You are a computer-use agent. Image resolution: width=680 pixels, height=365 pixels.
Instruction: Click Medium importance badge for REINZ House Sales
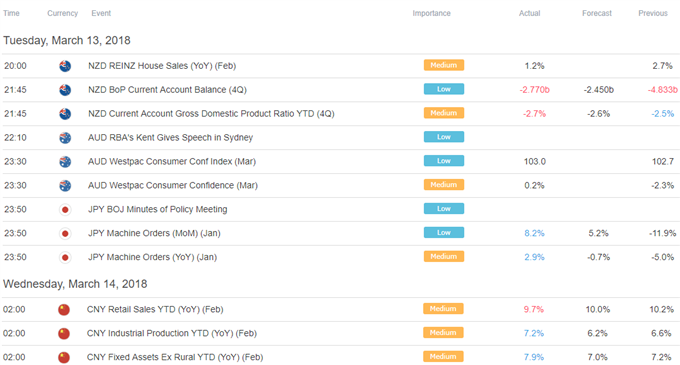444,65
